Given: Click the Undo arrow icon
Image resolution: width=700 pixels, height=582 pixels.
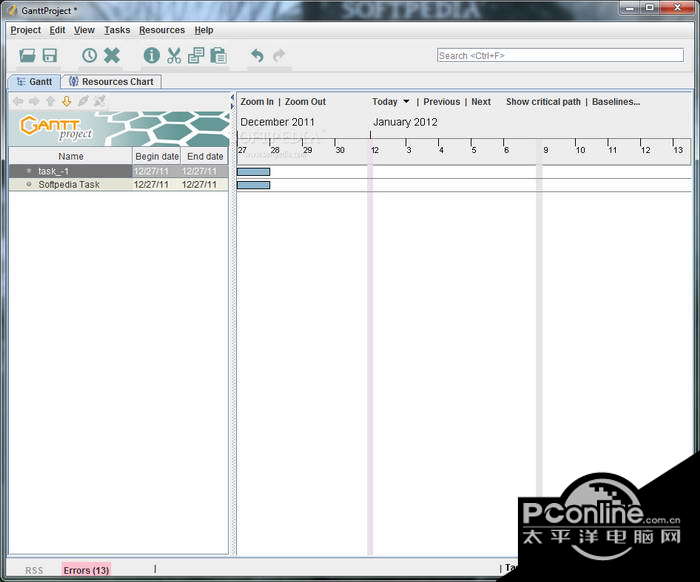Looking at the screenshot, I should [x=257, y=56].
